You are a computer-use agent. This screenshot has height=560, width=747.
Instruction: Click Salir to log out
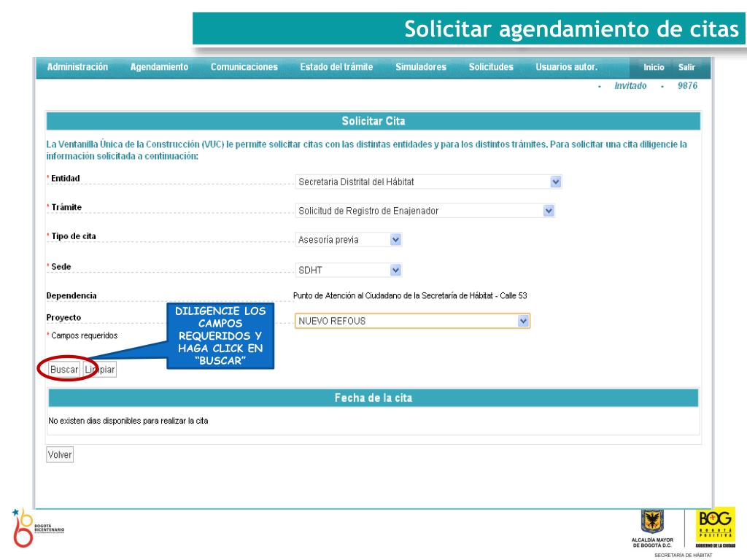[686, 68]
